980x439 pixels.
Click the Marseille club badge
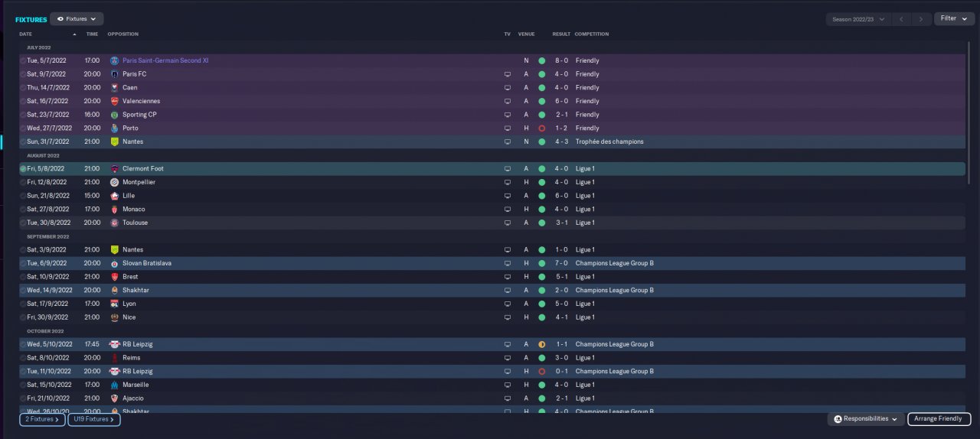point(115,385)
